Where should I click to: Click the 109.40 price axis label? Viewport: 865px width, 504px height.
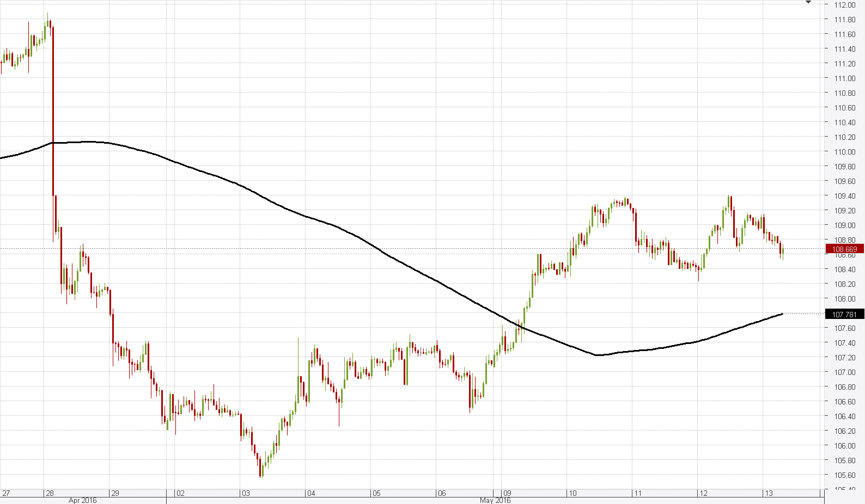click(x=844, y=196)
